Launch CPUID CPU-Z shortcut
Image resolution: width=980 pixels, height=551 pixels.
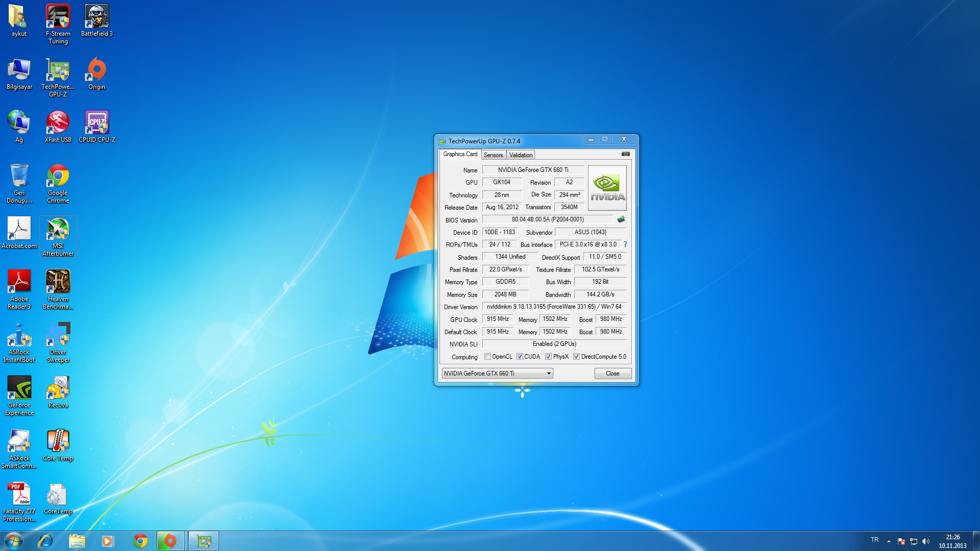[97, 127]
